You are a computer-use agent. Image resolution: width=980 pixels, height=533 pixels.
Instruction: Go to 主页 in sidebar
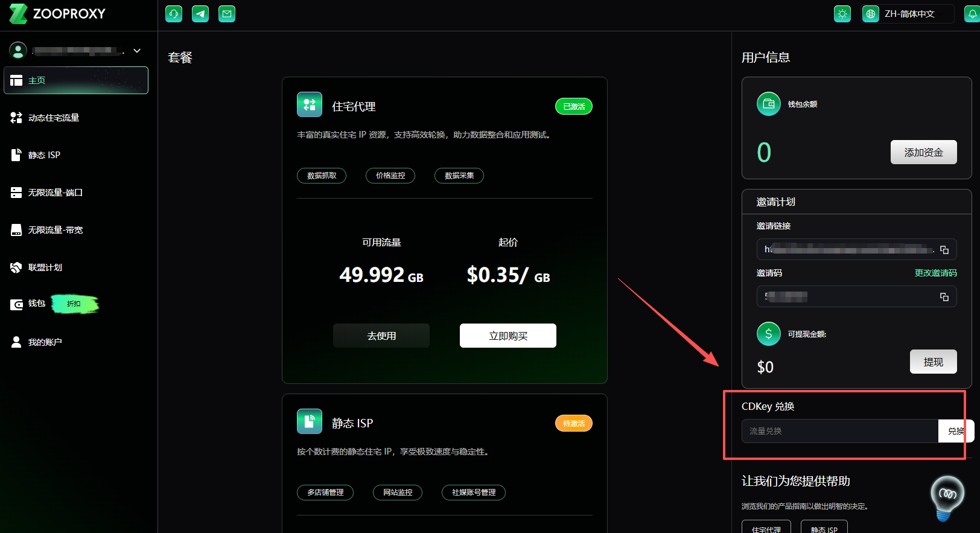(76, 80)
